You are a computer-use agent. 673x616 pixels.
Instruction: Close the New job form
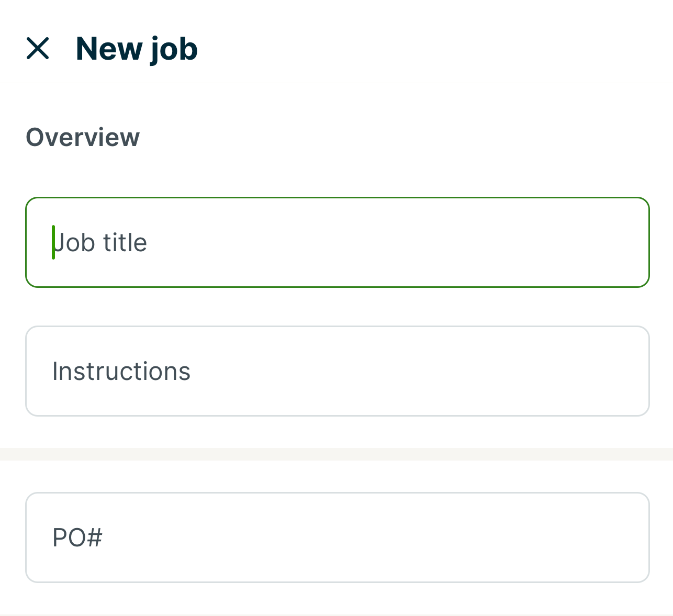pyautogui.click(x=38, y=49)
